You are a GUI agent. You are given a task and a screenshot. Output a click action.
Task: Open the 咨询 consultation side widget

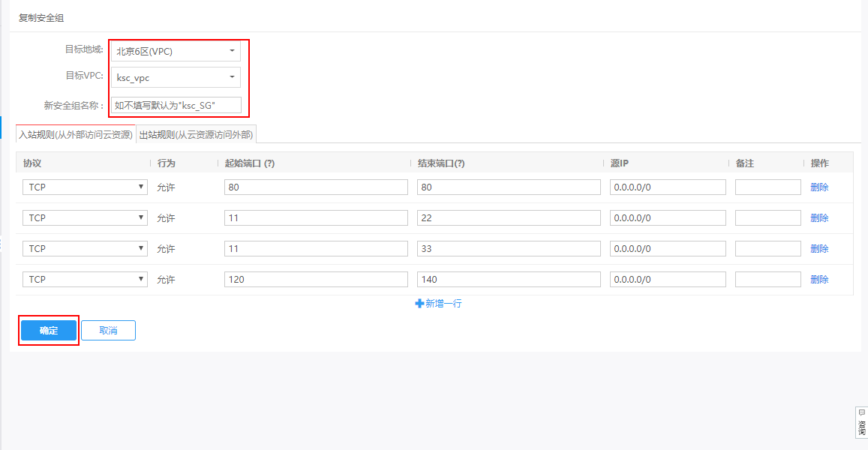861,423
